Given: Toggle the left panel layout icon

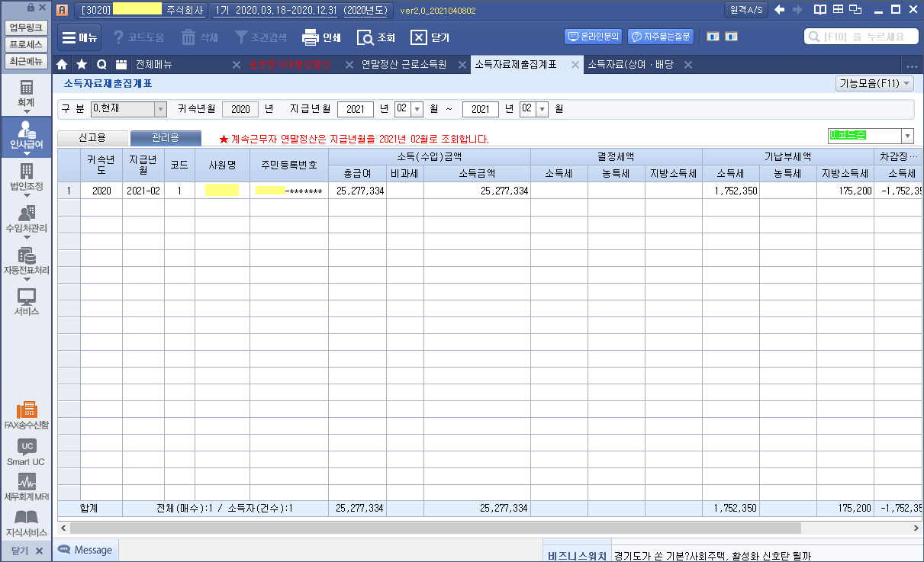Looking at the screenshot, I should pos(713,37).
